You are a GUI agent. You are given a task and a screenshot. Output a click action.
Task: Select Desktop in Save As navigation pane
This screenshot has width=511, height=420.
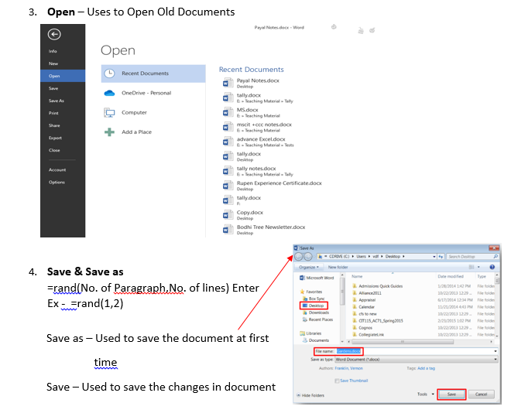[314, 306]
